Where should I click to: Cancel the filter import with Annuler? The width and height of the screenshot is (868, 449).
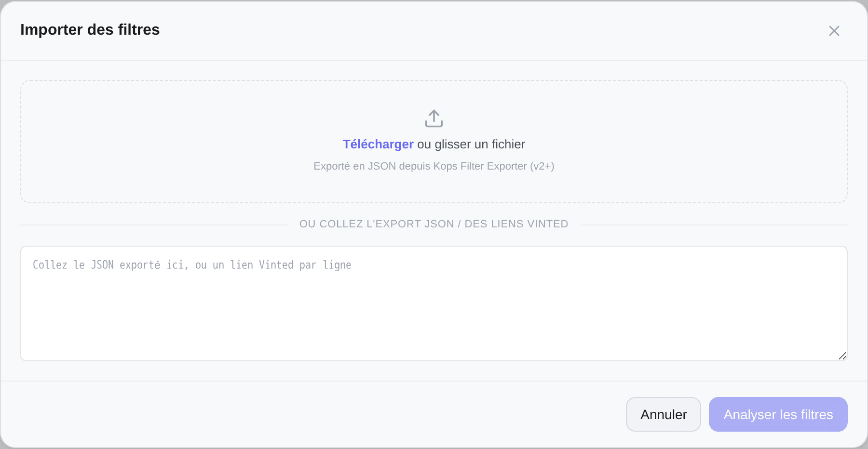point(664,414)
